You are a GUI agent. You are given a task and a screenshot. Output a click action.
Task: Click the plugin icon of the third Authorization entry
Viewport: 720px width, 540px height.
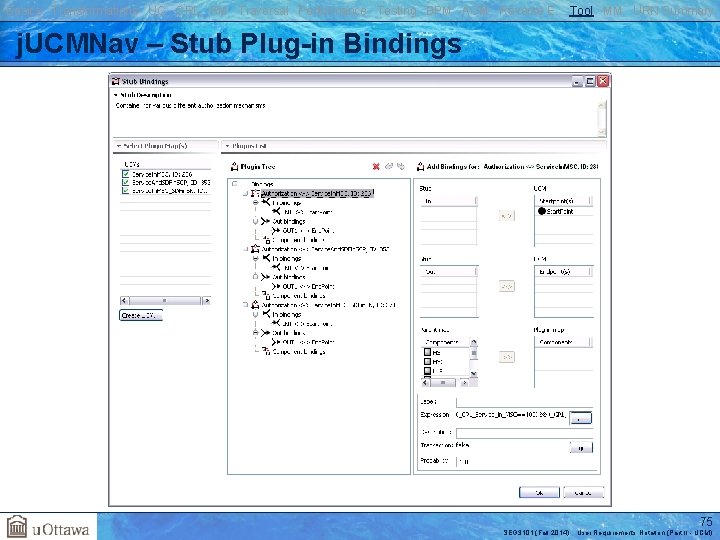(x=255, y=305)
